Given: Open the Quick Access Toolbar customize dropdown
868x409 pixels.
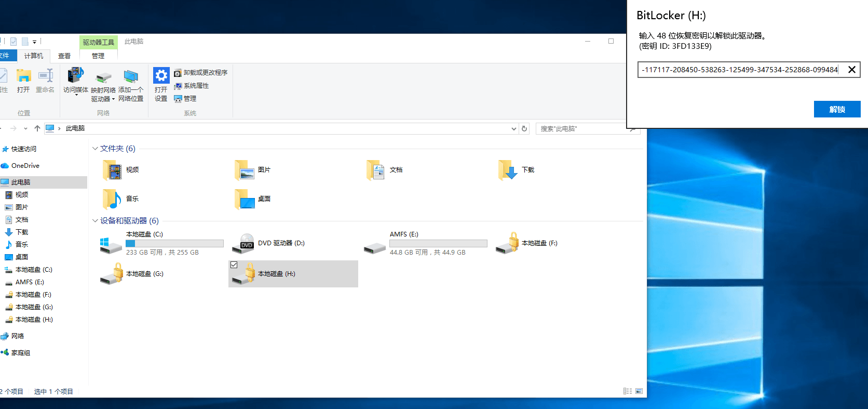Looking at the screenshot, I should click(35, 42).
